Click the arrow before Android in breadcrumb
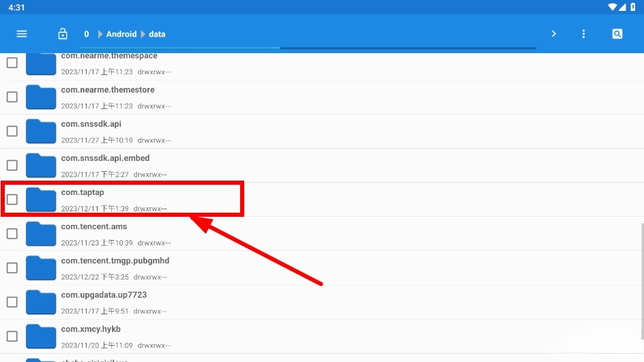The image size is (644, 362). tap(100, 34)
